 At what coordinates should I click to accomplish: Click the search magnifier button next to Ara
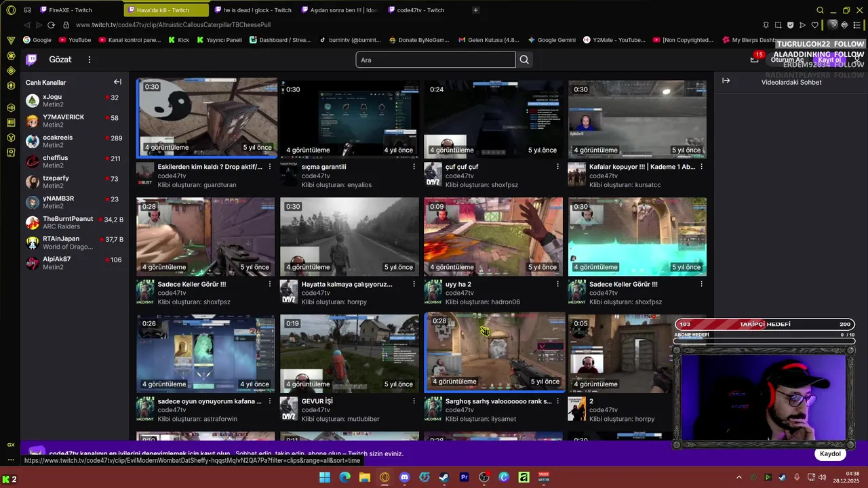(524, 60)
